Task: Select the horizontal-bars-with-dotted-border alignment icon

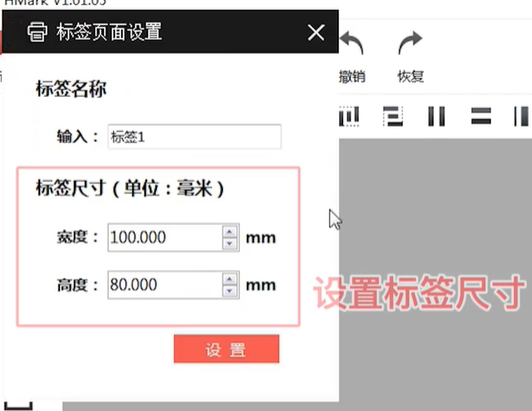Action: [x=393, y=116]
